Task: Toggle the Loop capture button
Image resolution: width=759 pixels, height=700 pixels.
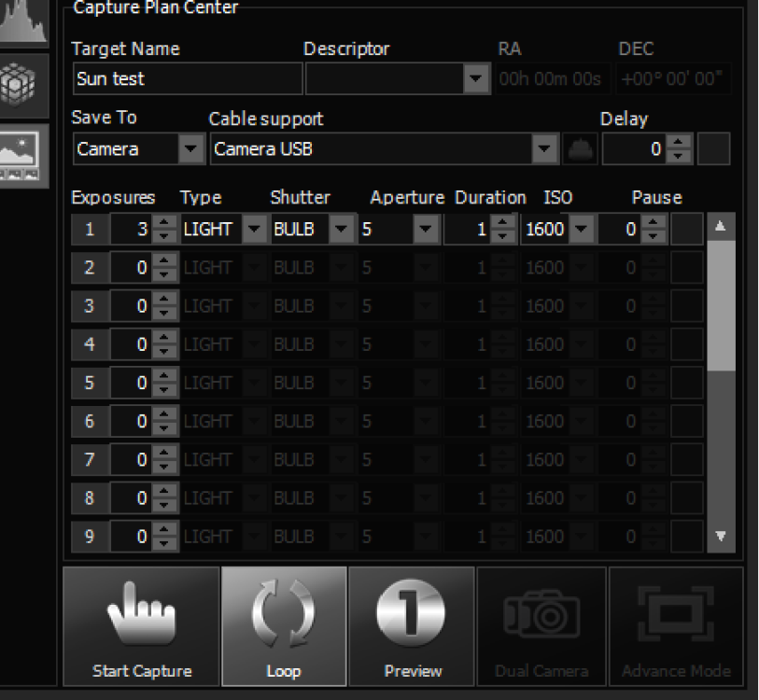Action: point(284,625)
